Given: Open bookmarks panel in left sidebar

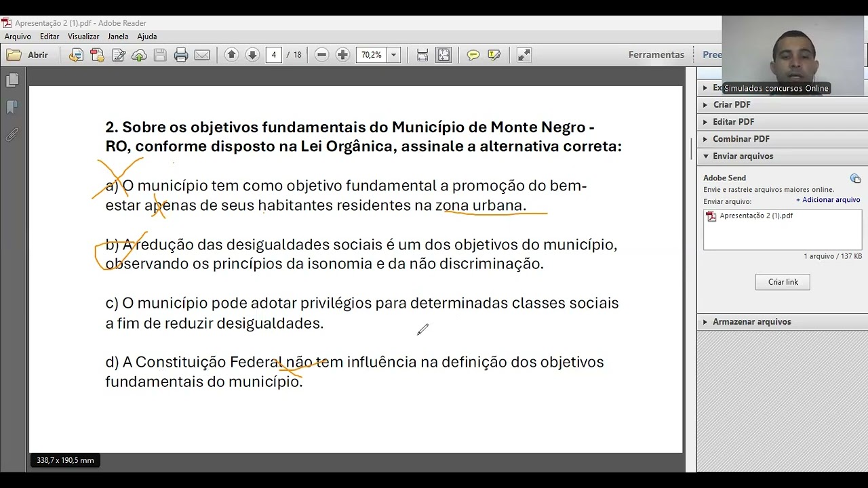Looking at the screenshot, I should [12, 107].
